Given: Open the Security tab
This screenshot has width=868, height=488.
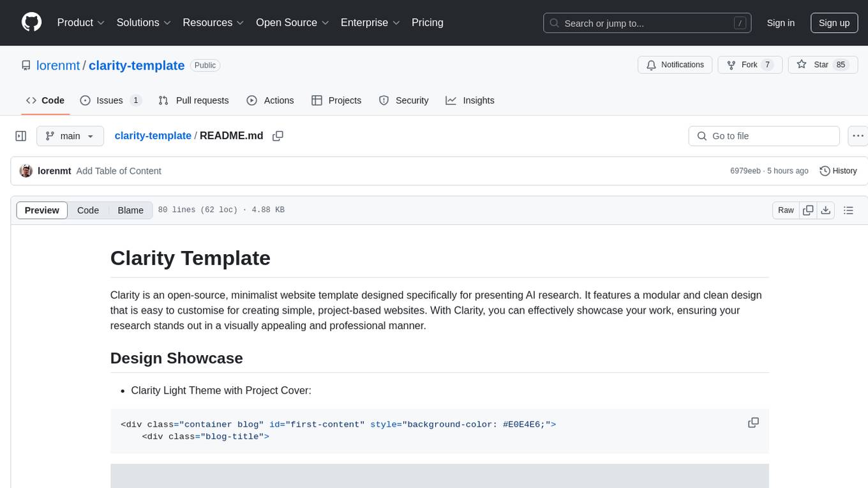Looking at the screenshot, I should click(403, 100).
